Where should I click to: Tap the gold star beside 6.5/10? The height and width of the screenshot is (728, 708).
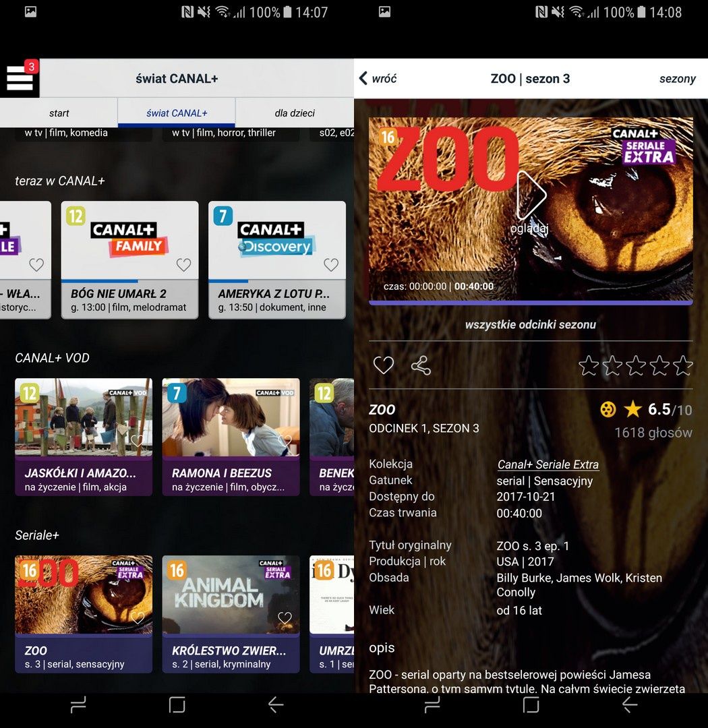click(x=632, y=410)
